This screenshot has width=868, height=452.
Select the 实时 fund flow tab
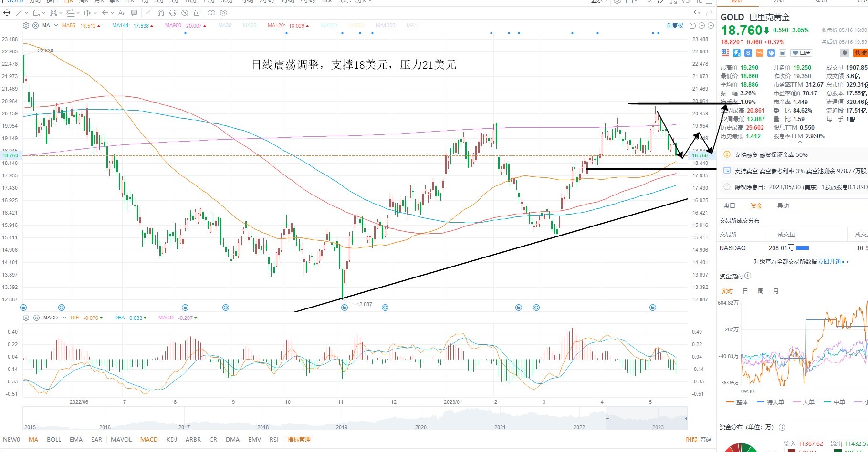(727, 291)
